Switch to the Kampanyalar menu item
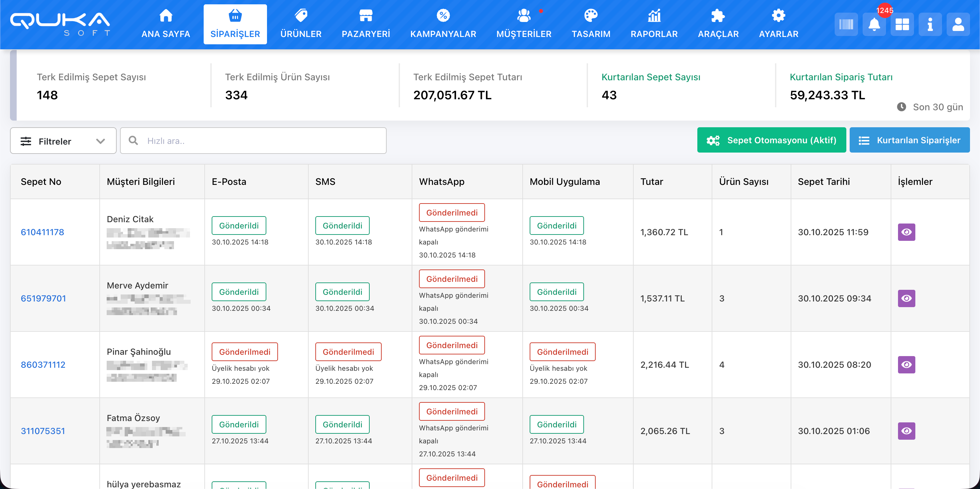Screen dimensions: 980x489 point(443,24)
